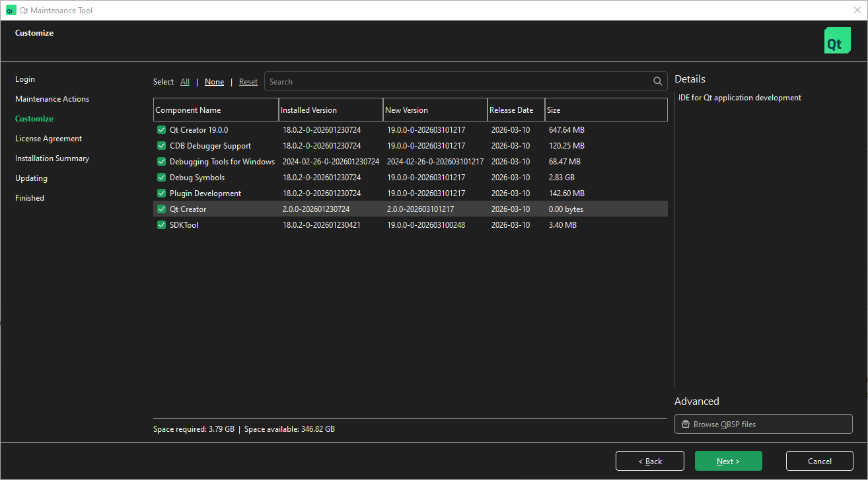Screen dimensions: 868x480
Task: Close the Qt Maintenance Tool window
Action: click(857, 10)
